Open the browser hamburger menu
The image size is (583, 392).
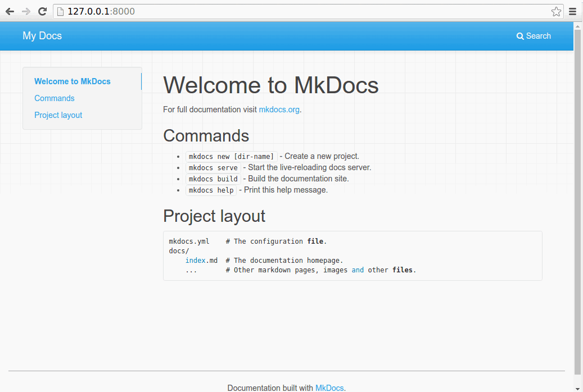click(572, 12)
